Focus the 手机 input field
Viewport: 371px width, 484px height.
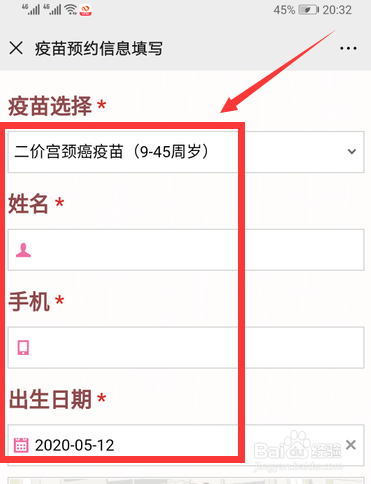coord(186,347)
